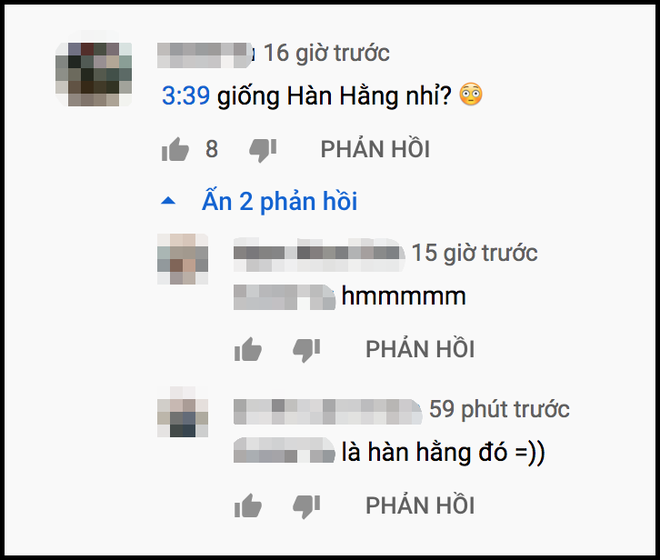Click PHẢN HỒI under the top comment
660x560 pixels.
375,149
